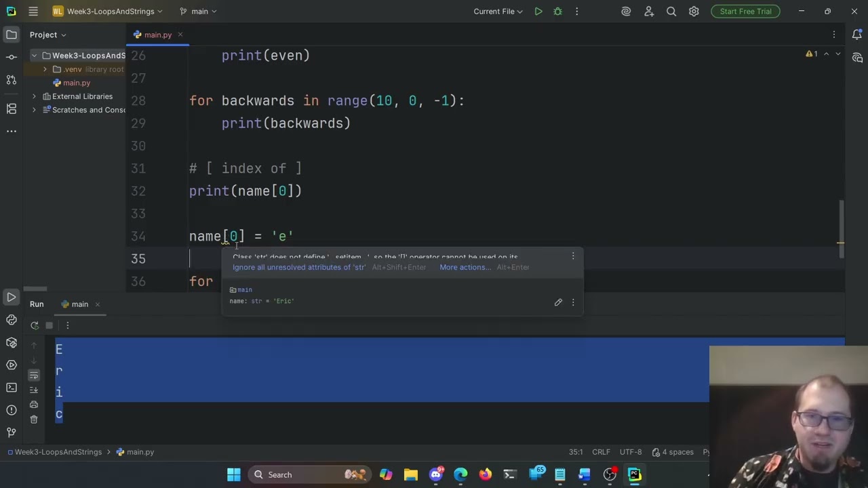The width and height of the screenshot is (868, 488).
Task: Open the Code With Me icon
Action: tap(649, 12)
